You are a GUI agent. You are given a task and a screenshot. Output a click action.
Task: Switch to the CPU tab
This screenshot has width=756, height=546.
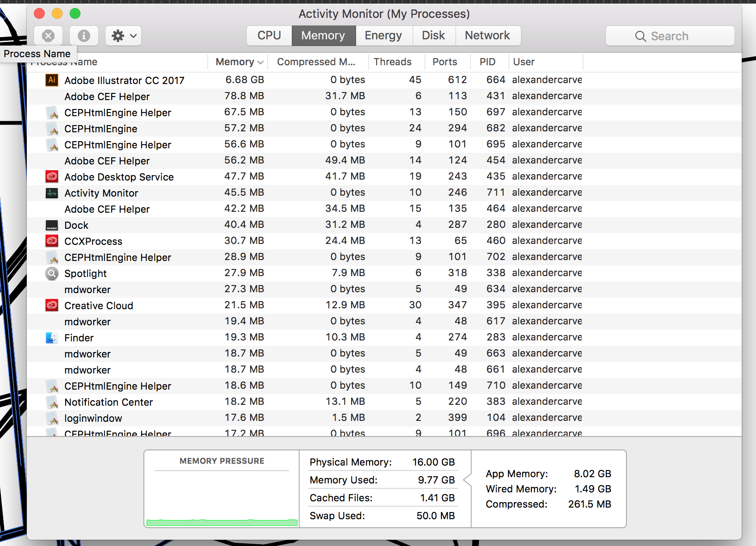[x=269, y=36]
